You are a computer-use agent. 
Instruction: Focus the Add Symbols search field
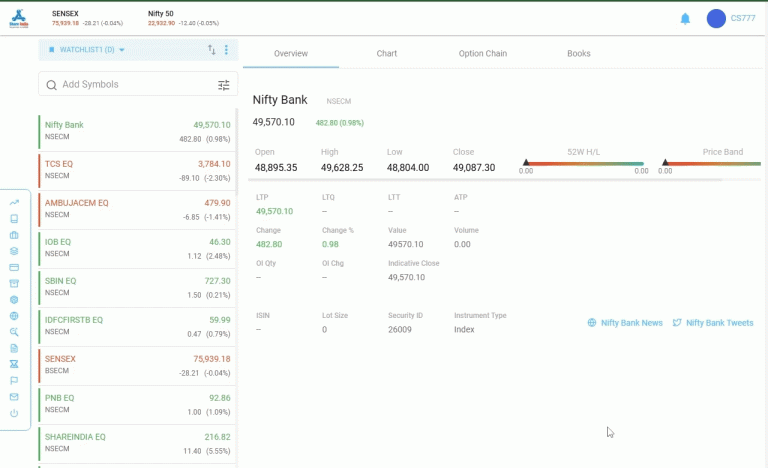(138, 84)
